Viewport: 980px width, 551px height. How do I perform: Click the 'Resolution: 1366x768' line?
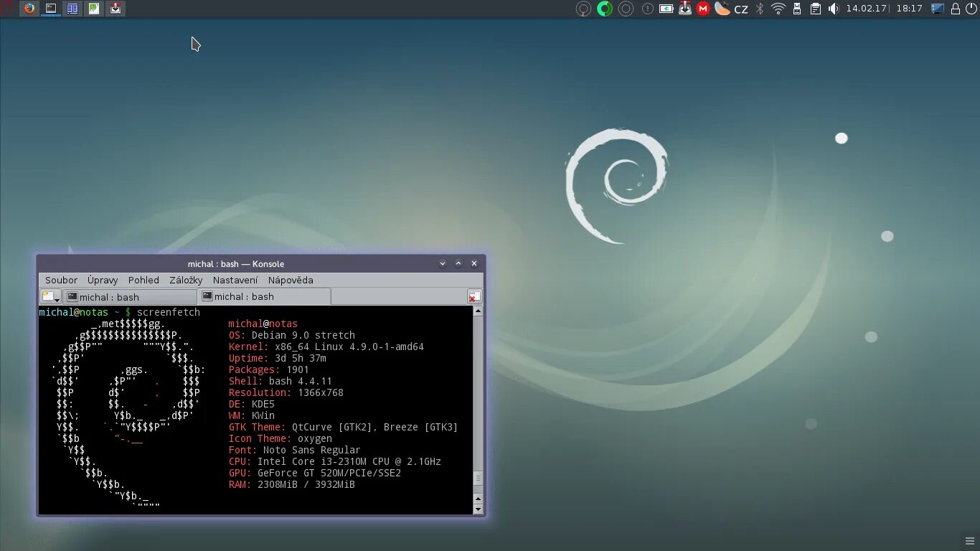286,392
